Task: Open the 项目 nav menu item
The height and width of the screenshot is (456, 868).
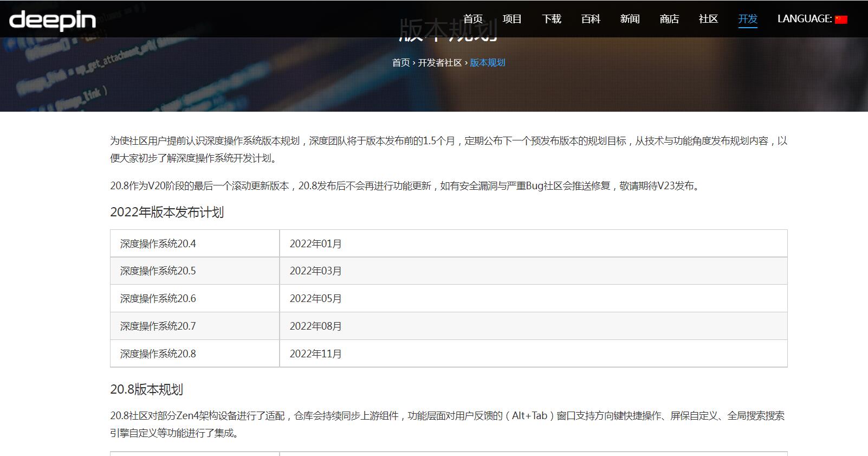Action: pyautogui.click(x=512, y=19)
